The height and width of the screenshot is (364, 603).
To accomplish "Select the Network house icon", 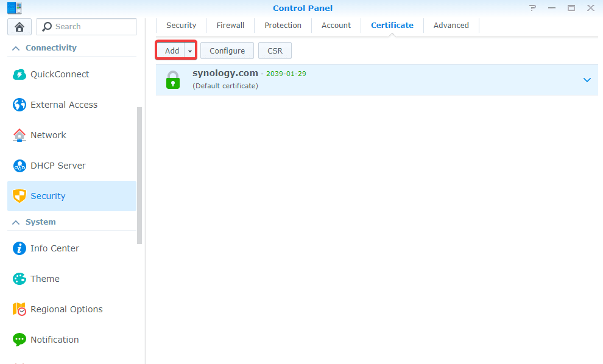I will pos(19,135).
